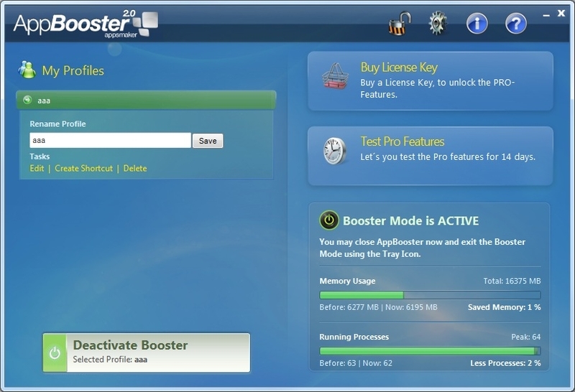Click the blue info icon

[x=477, y=24]
